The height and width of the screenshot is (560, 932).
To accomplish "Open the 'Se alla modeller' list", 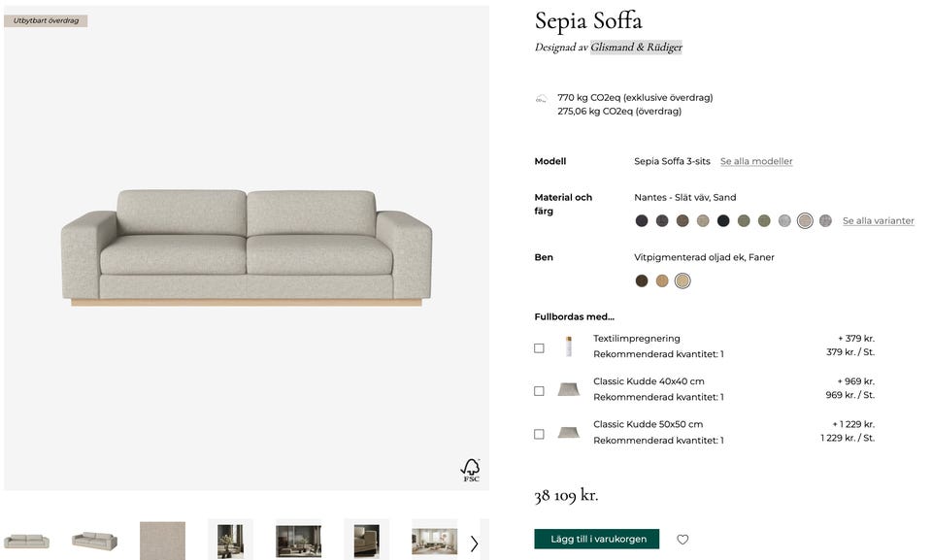I will (x=756, y=161).
